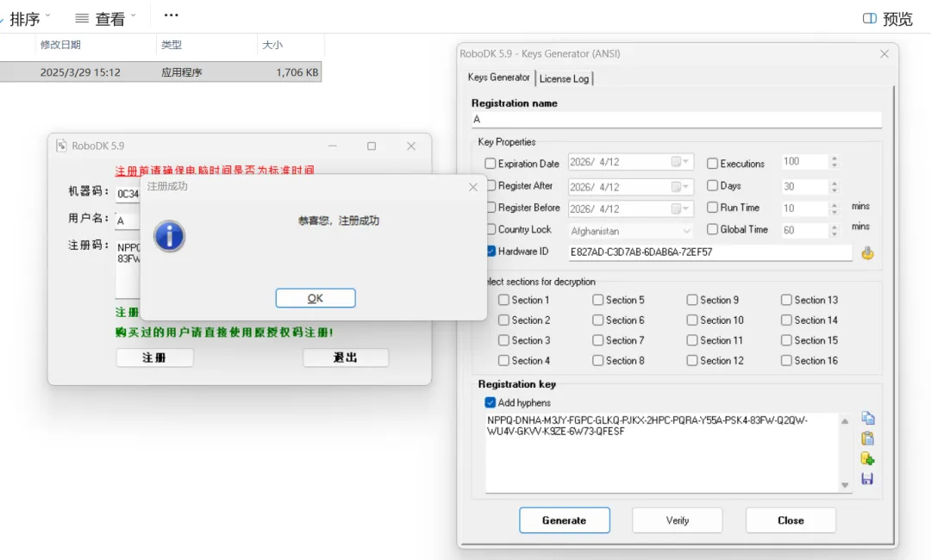
Task: Enable the Register After checkbox
Action: pos(490,185)
